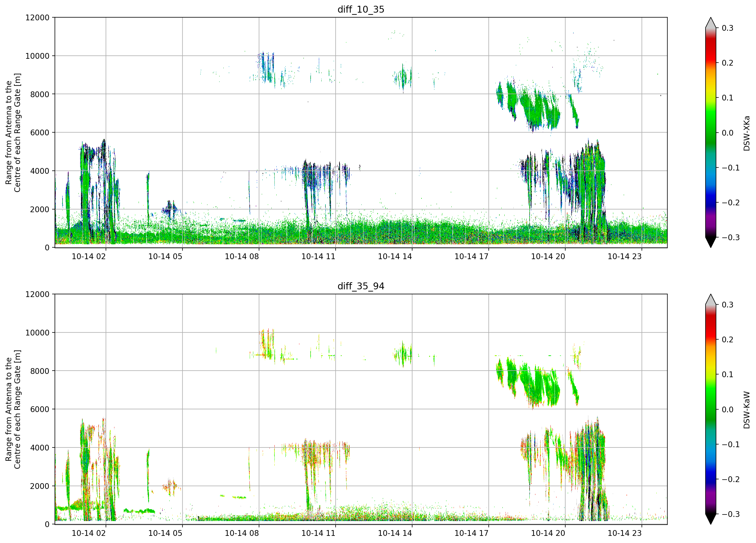Click the 12000 y-tick of diff_35_94 plot
The width and height of the screenshot is (756, 543).
37,295
